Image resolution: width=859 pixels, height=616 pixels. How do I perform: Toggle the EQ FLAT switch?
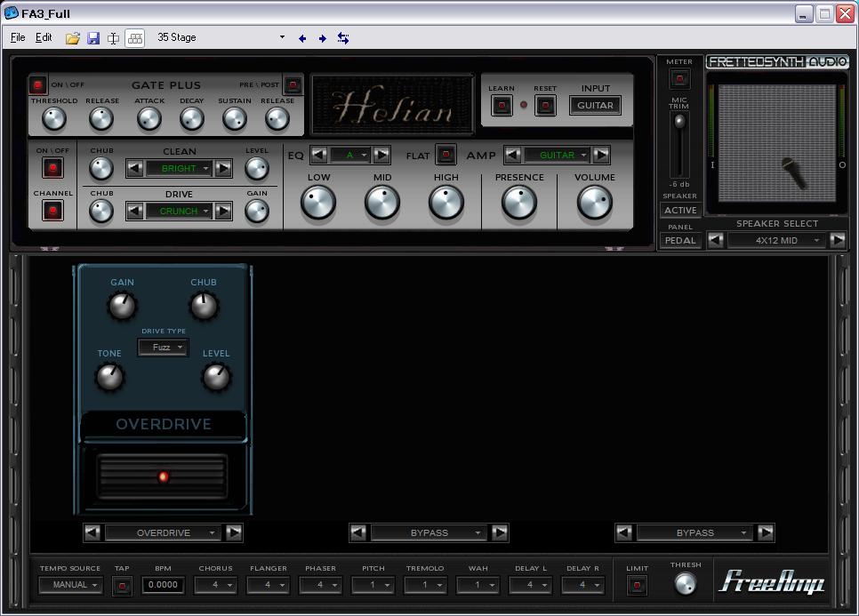click(446, 155)
